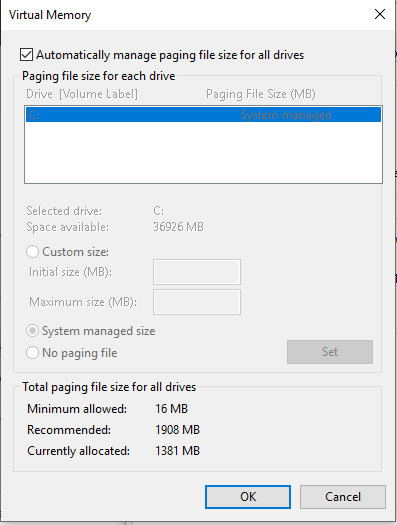Click the Selected drive label

(64, 211)
